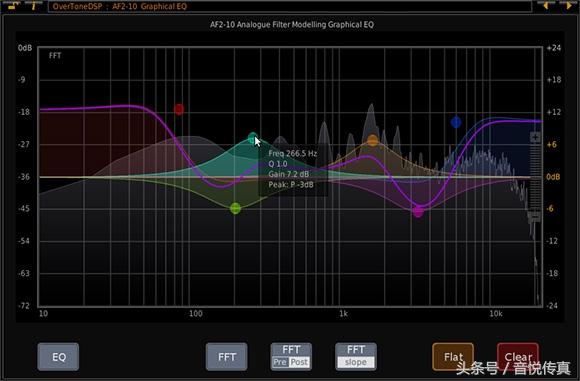
Task: Click the OverToneDSP AF2-10 preset name field
Action: coord(290,6)
